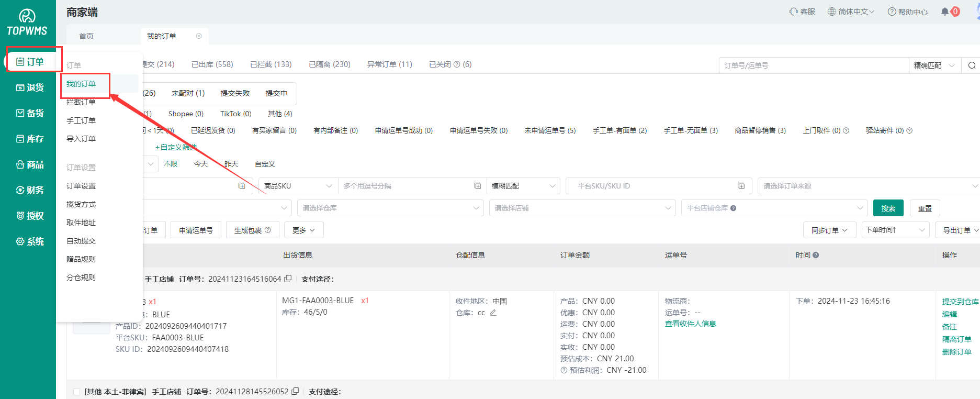Click the 申请运单号 button

[x=196, y=230]
